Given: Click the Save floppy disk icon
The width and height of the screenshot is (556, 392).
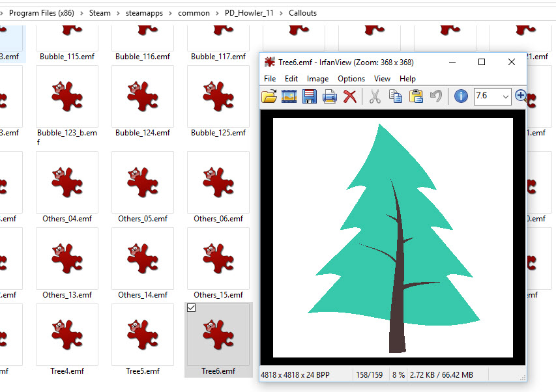Looking at the screenshot, I should (310, 96).
